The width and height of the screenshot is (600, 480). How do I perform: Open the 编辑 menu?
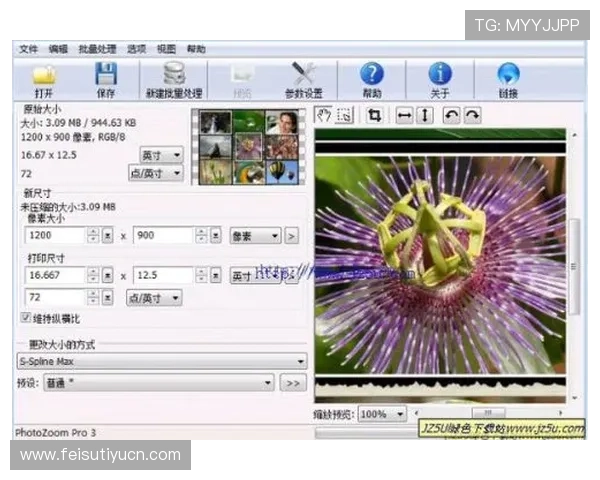pos(58,49)
